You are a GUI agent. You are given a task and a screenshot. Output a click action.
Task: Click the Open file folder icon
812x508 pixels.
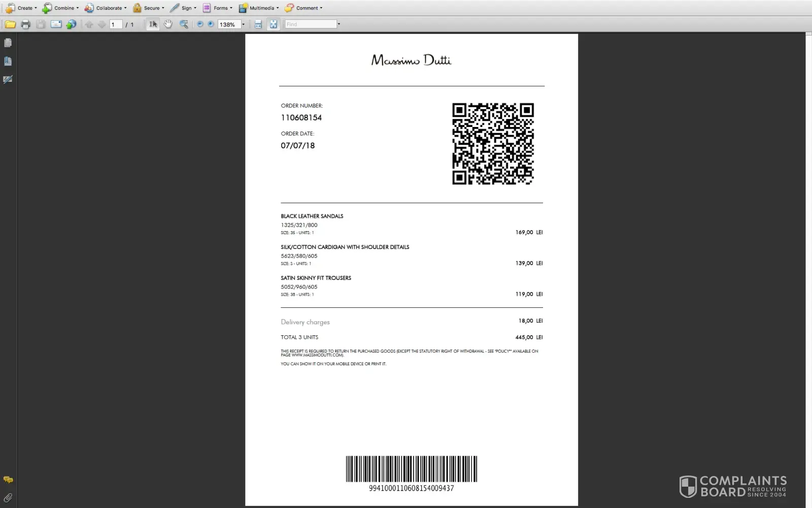(10, 24)
